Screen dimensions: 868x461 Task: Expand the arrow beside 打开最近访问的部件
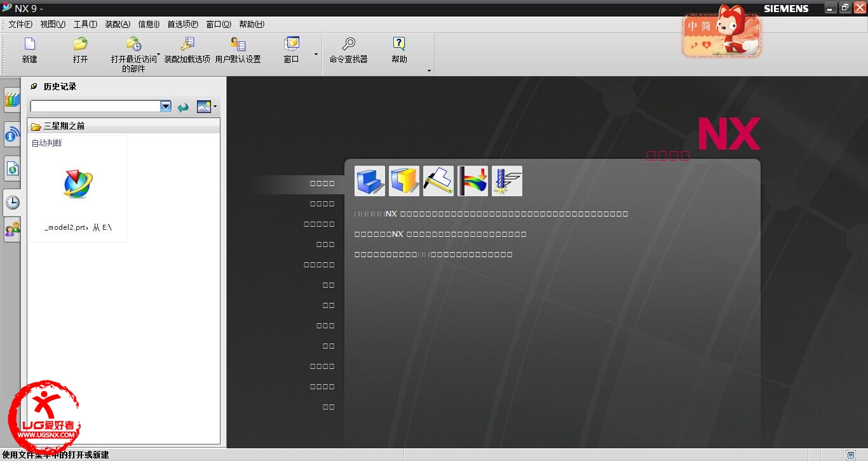pos(158,55)
